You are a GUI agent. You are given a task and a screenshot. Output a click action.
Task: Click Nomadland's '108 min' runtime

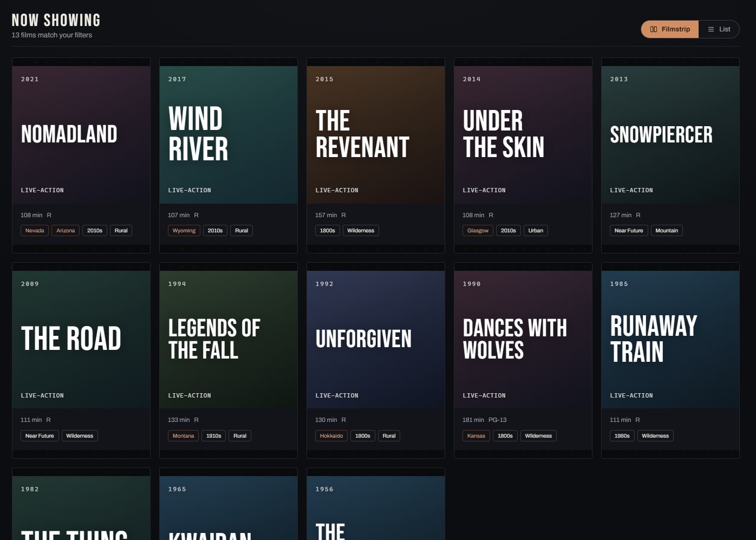[31, 215]
